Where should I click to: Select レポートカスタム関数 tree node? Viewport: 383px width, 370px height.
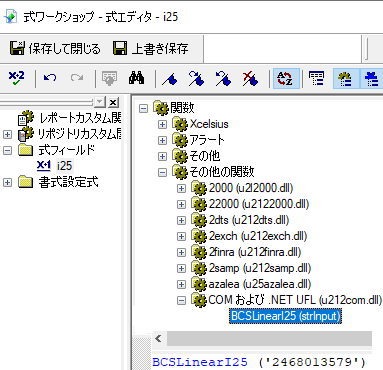(x=80, y=118)
